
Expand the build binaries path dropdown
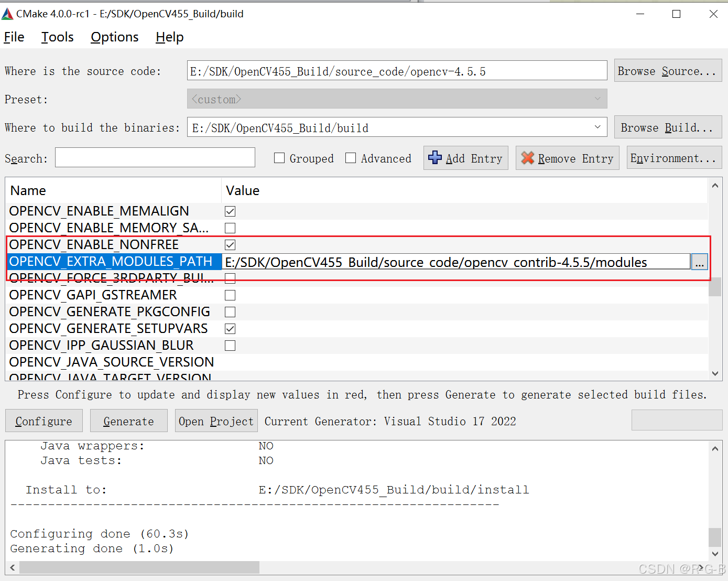pos(597,127)
